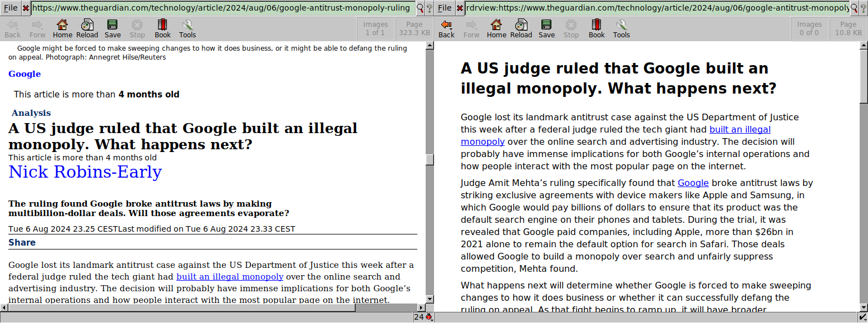Click the left pane scrollbar up arrow
Viewport: 868px width, 323px height.
[430, 46]
